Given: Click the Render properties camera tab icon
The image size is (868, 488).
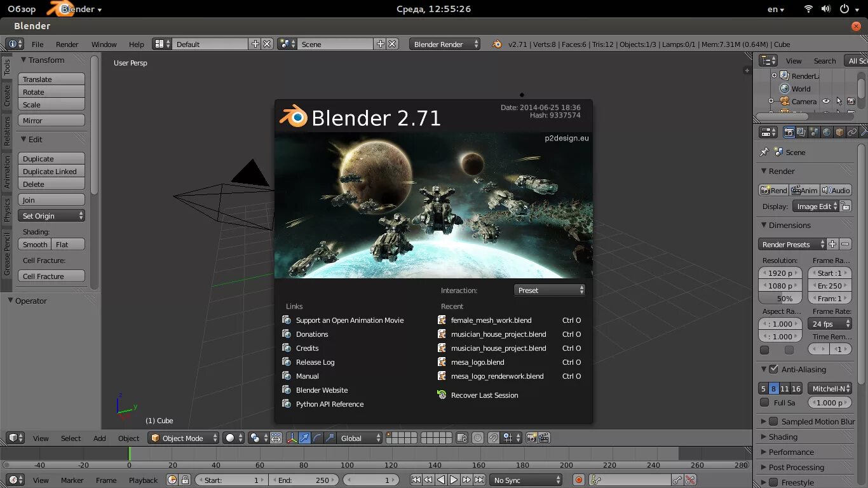Looking at the screenshot, I should (789, 132).
